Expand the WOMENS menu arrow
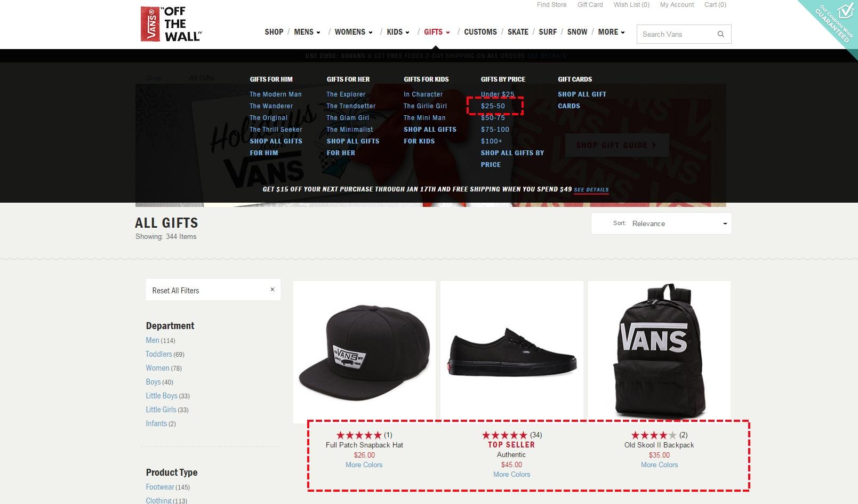 pos(371,33)
